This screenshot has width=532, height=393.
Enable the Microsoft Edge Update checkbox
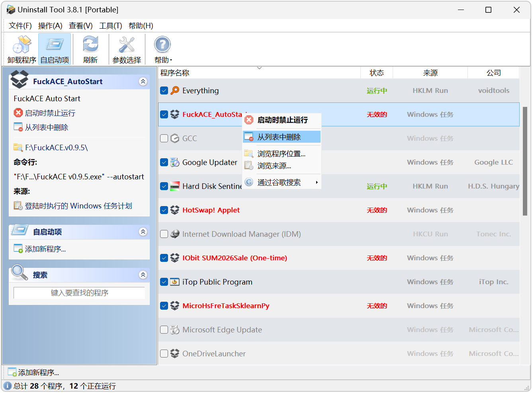pyautogui.click(x=164, y=330)
